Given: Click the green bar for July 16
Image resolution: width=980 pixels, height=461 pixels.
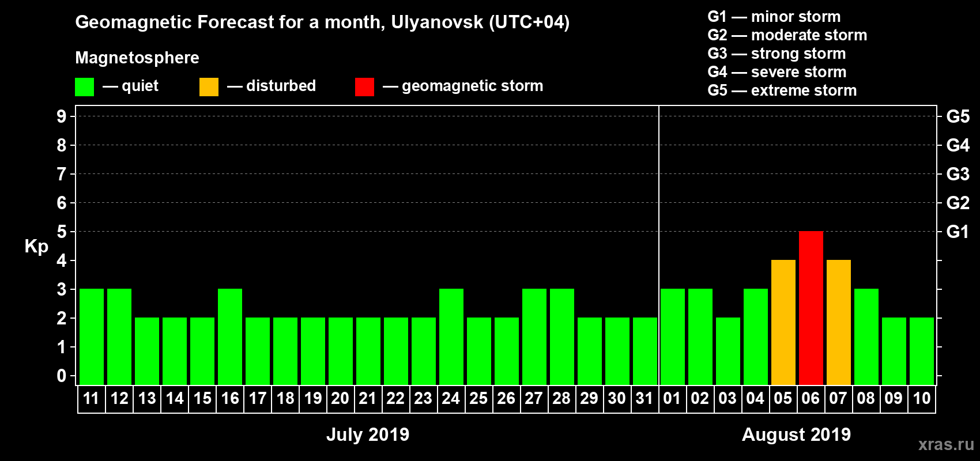Looking at the screenshot, I should click(x=229, y=337).
